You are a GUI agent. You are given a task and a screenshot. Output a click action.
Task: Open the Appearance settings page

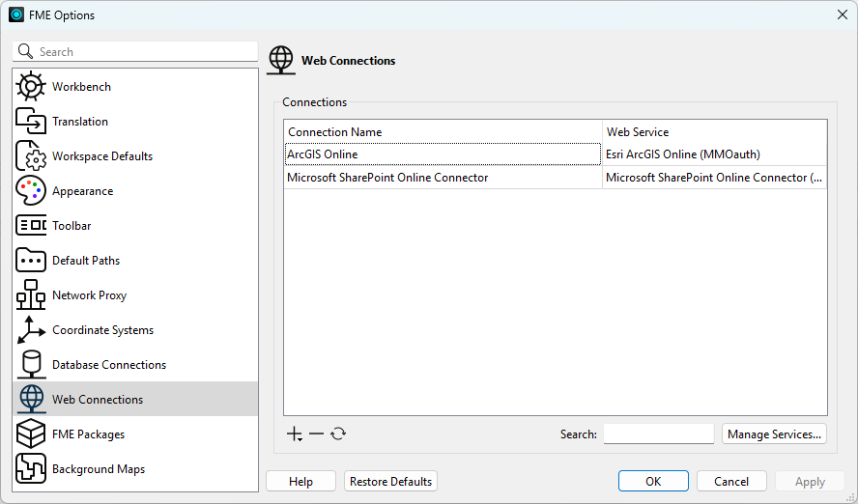coord(83,191)
